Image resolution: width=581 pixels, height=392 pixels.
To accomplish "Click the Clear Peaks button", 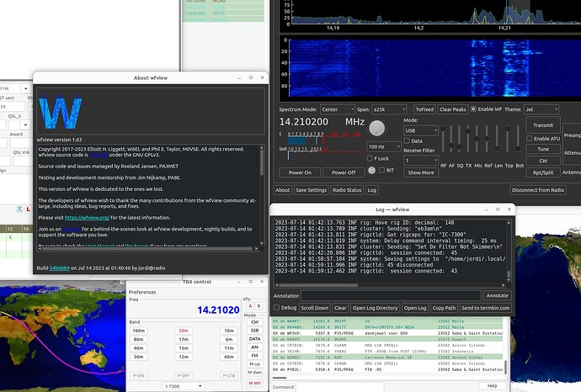I will coord(453,109).
